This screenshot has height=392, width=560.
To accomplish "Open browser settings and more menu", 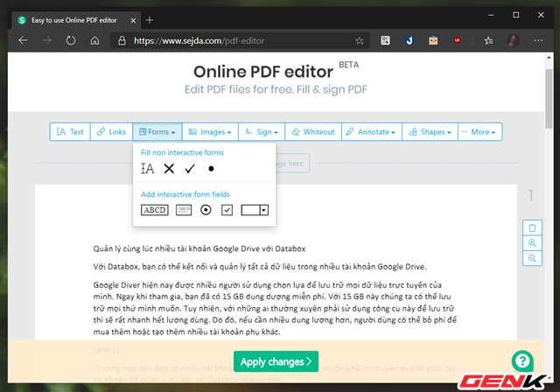I will tap(538, 40).
